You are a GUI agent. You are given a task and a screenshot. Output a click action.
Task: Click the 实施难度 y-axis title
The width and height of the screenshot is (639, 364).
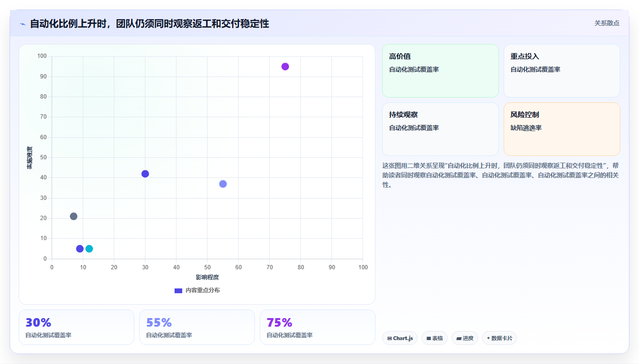(30, 157)
